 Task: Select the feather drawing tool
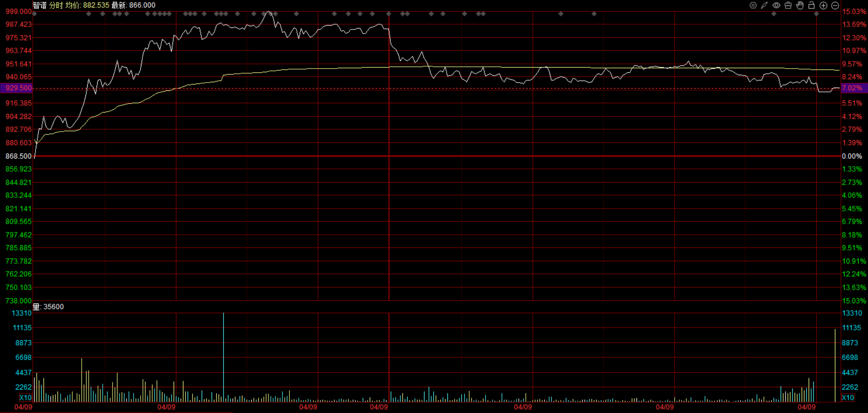click(x=764, y=6)
